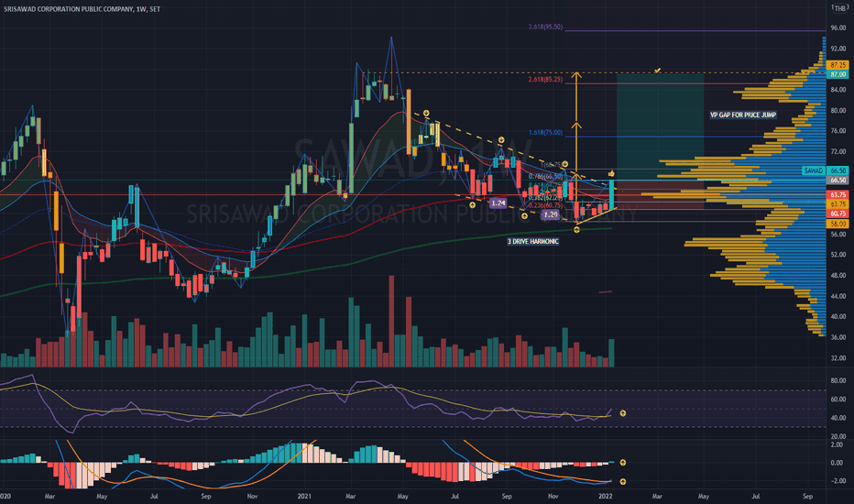Click the 2.618(85.25) Fibonacci level label
The width and height of the screenshot is (854, 504).
pyautogui.click(x=545, y=80)
